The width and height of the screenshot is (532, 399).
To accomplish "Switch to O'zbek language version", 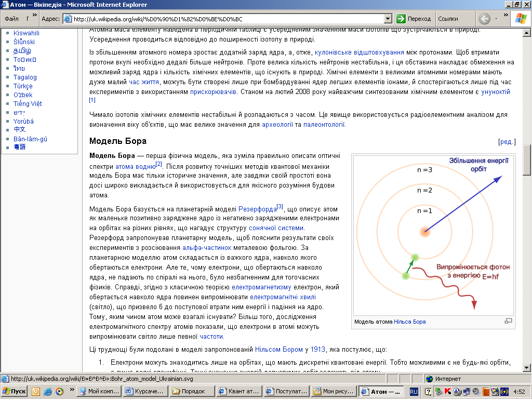I will [23, 95].
